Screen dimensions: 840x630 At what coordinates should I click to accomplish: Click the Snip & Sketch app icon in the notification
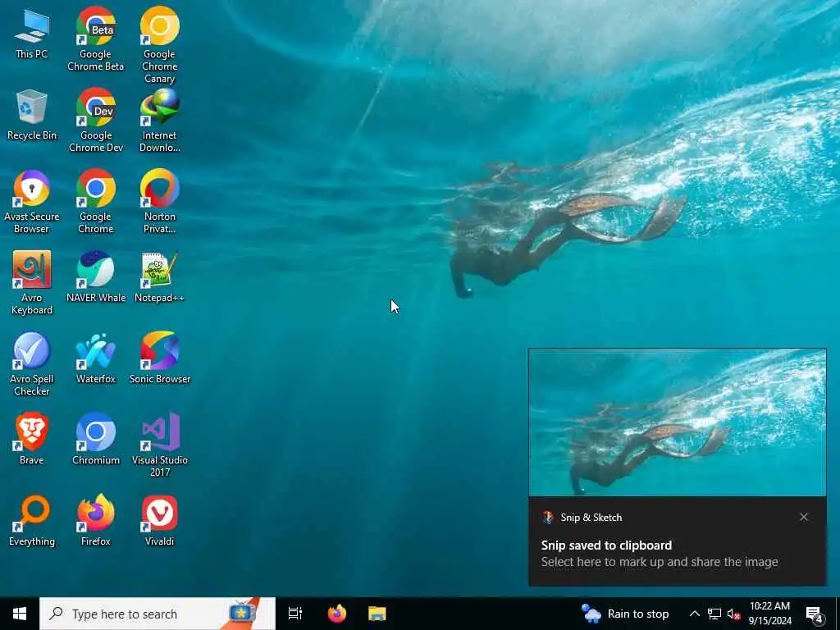tap(547, 517)
